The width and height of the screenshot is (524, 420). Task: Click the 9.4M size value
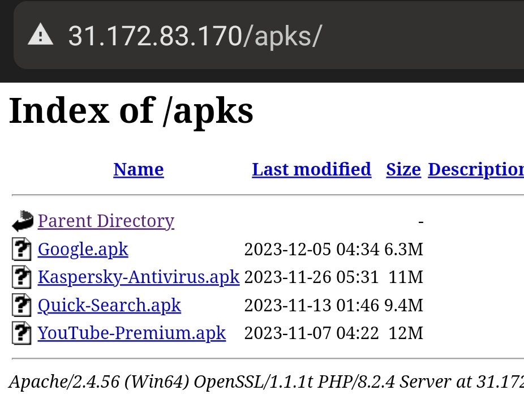(403, 305)
